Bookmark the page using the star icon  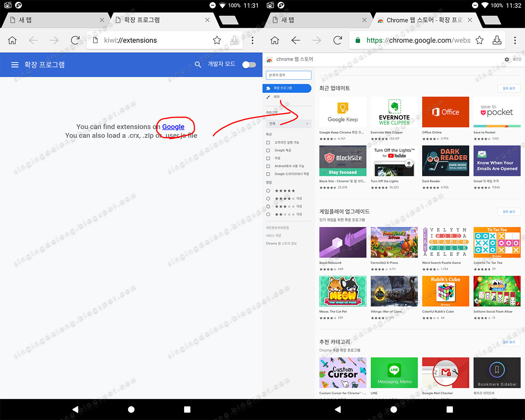479,40
